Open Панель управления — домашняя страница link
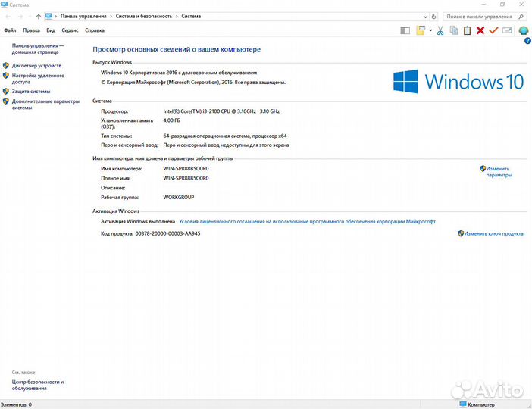 tap(38, 48)
